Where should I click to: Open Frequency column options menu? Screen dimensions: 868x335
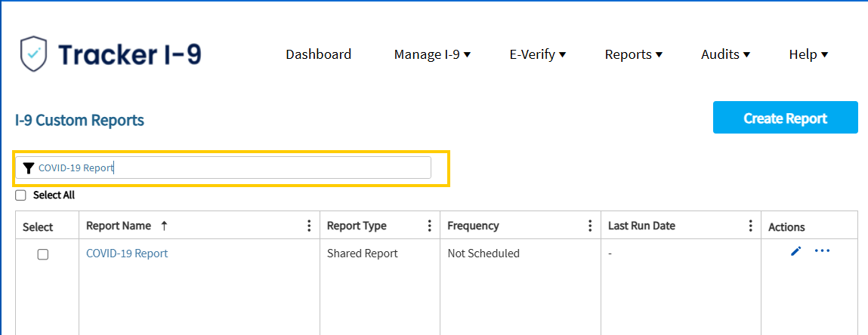coord(589,226)
